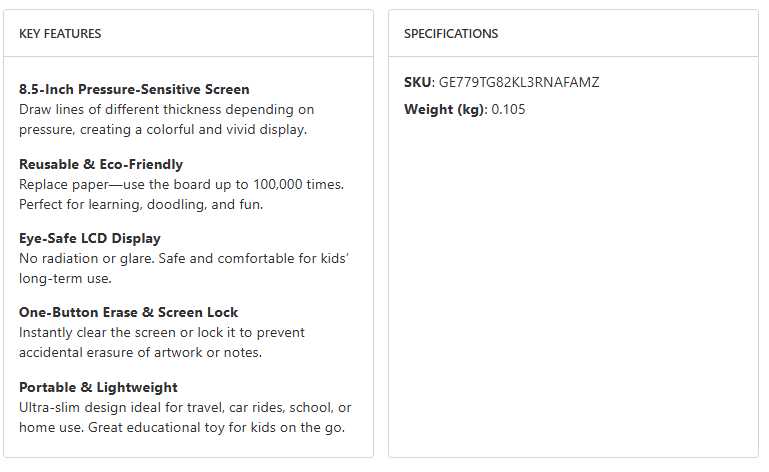Select the SKU code GE779TG82KL3RNAFAMZ
This screenshot has width=769, height=472.
coord(519,82)
